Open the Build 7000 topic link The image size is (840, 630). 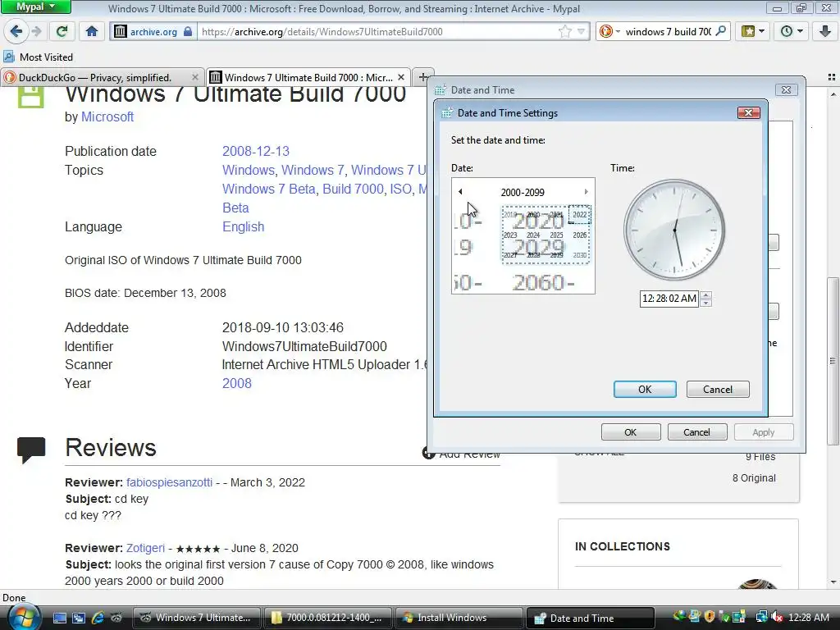tap(353, 189)
